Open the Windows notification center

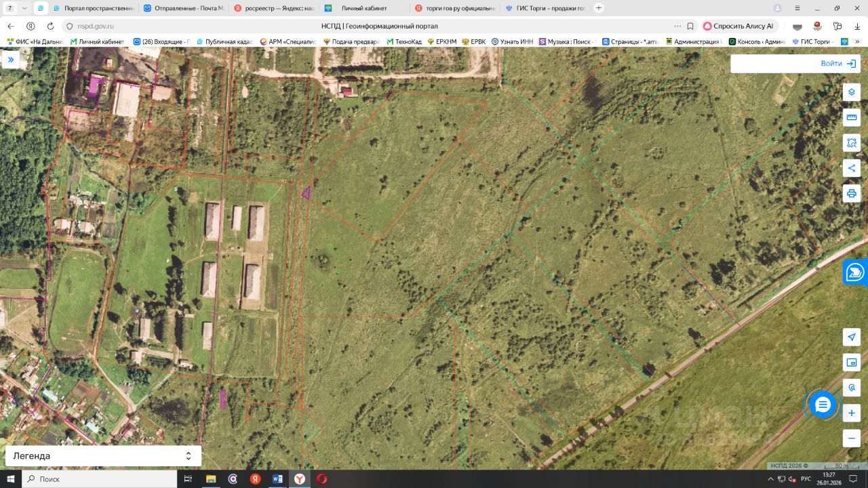853,479
